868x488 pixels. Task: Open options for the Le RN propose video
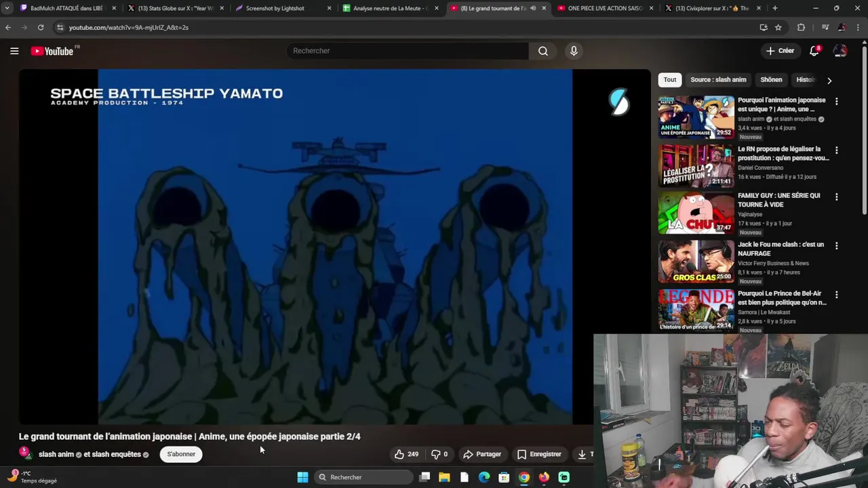(x=836, y=150)
